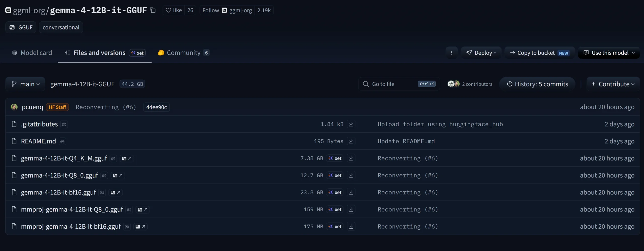
Task: Download README.md with download icon
Action: coord(351,141)
